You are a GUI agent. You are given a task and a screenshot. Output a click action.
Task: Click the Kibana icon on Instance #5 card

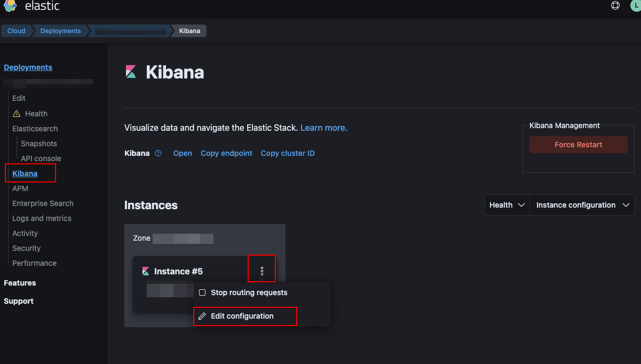point(146,271)
